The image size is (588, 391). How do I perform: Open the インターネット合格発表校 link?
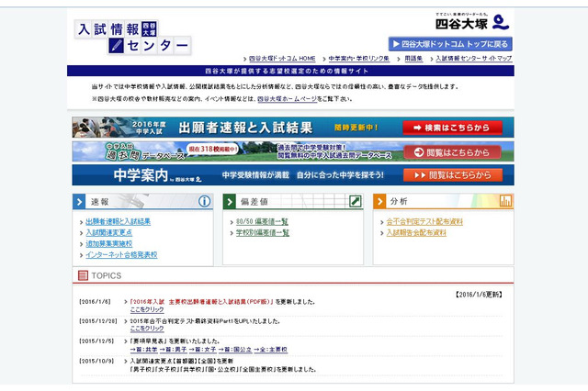pyautogui.click(x=121, y=255)
